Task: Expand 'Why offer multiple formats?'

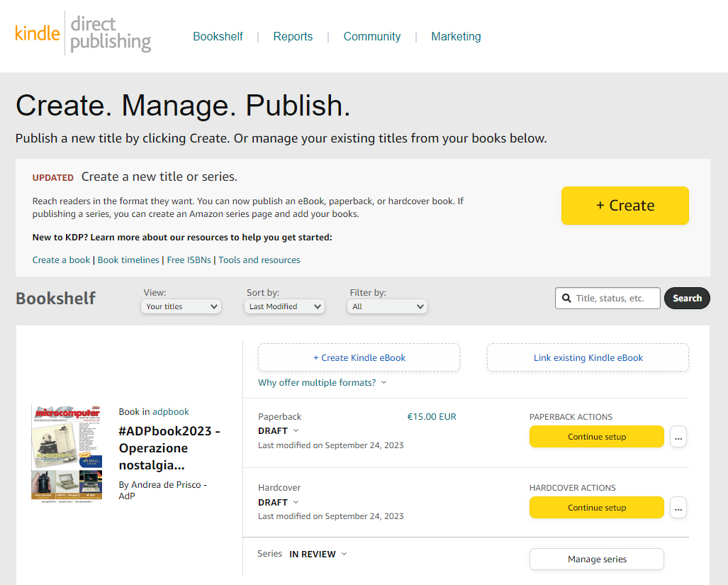Action: coord(323,383)
